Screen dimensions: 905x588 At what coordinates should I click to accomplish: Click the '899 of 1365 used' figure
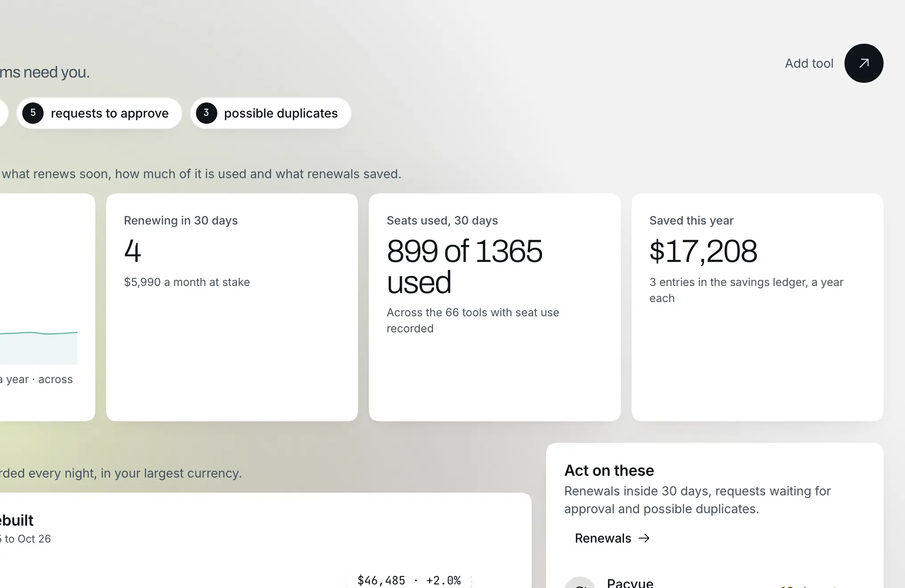click(465, 266)
